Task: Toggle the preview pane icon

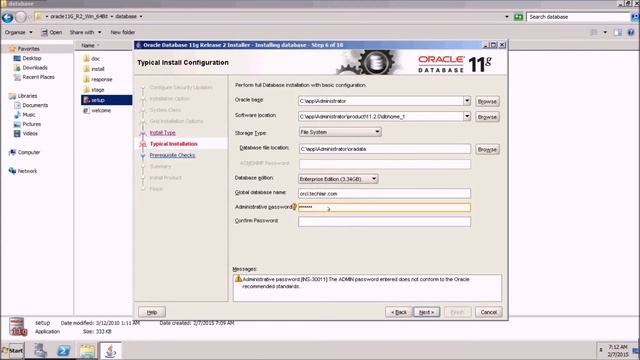Action: coord(618,32)
